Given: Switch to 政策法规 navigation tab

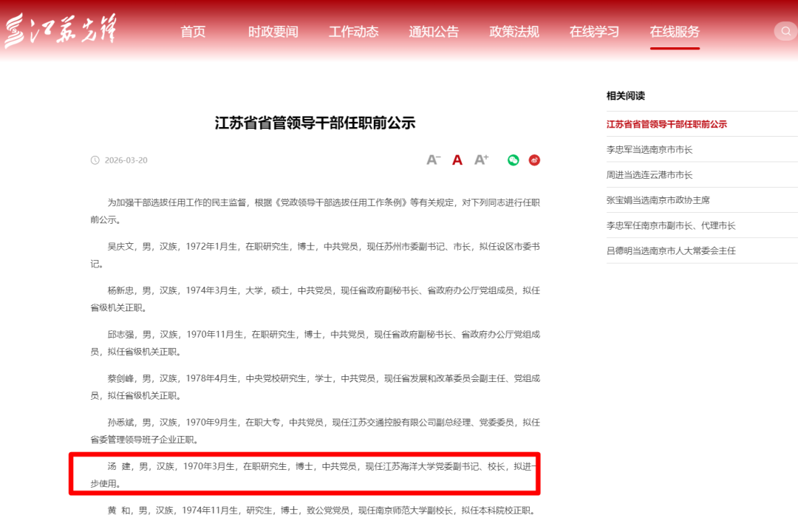Looking at the screenshot, I should pyautogui.click(x=514, y=32).
